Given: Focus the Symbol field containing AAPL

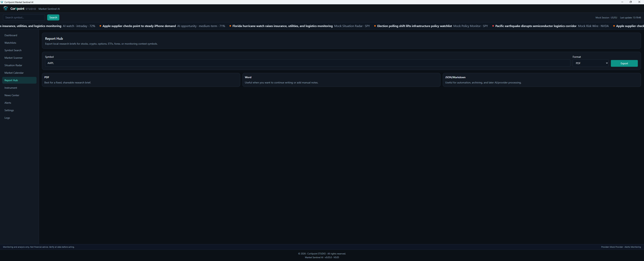Looking at the screenshot, I should [x=308, y=63].
